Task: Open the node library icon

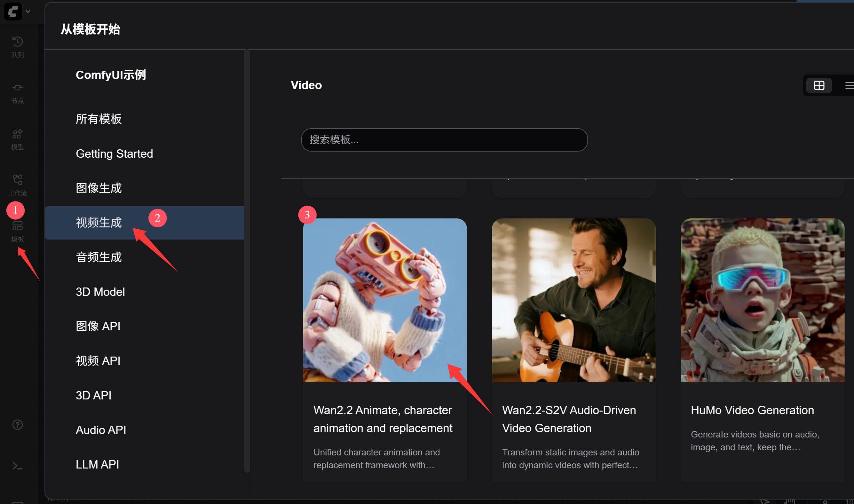Action: coord(17,88)
